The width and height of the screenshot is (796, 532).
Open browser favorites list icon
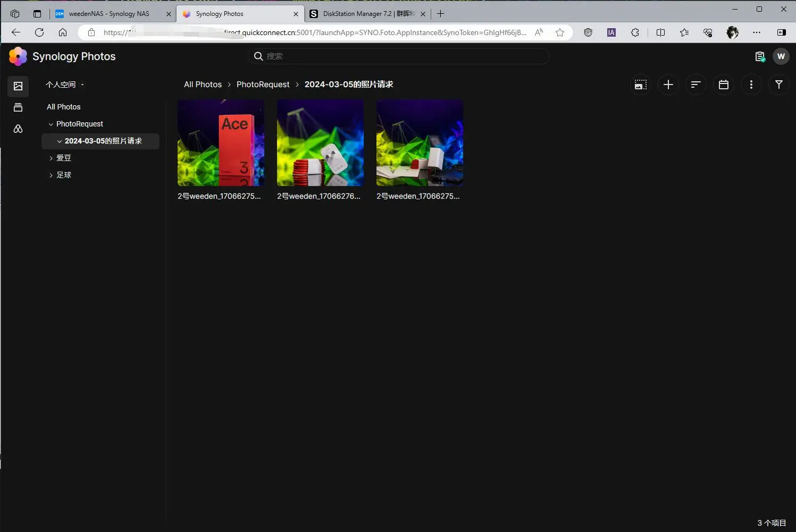(684, 32)
